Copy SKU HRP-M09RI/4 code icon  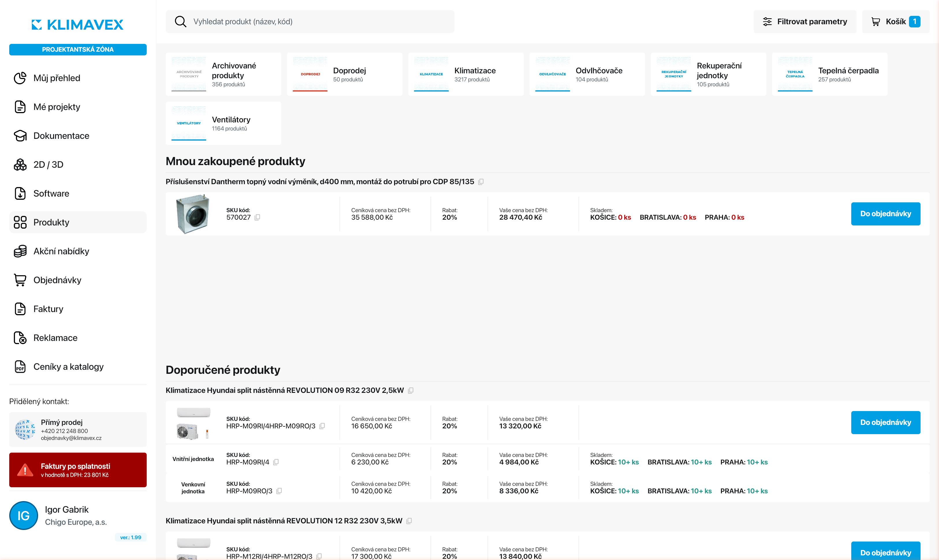click(276, 462)
